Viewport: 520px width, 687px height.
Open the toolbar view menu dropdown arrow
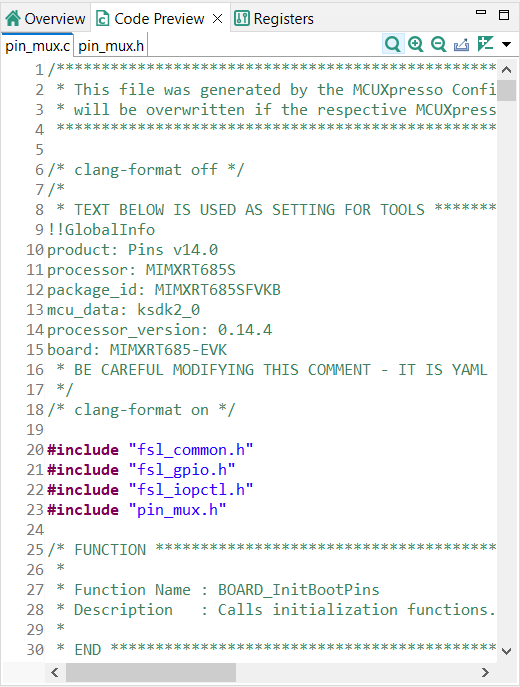[506, 44]
